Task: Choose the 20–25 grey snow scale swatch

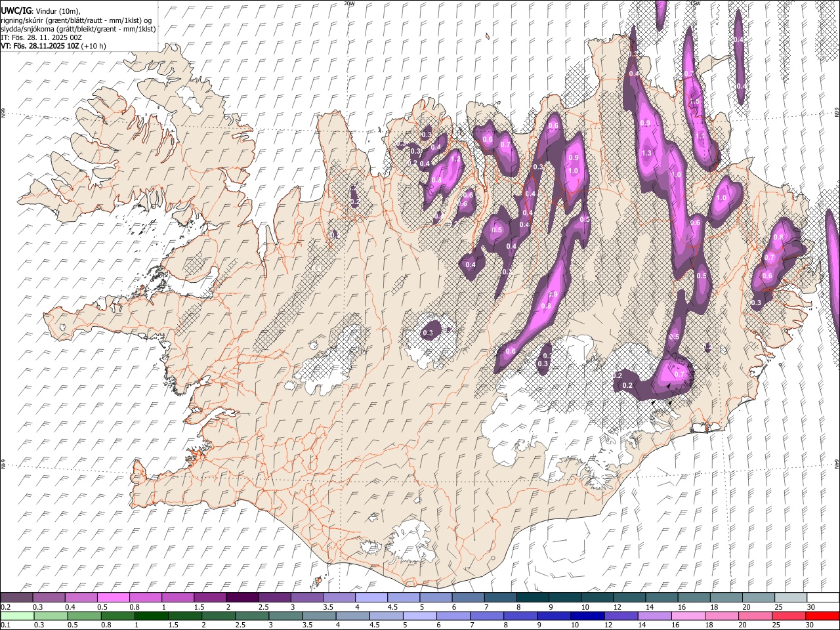Action: (758, 597)
